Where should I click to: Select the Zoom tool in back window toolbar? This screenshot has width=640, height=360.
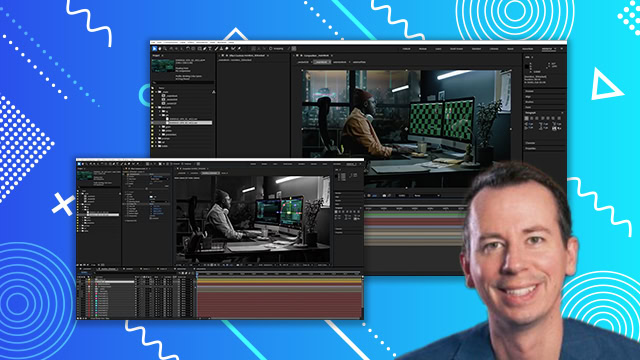tap(165, 49)
